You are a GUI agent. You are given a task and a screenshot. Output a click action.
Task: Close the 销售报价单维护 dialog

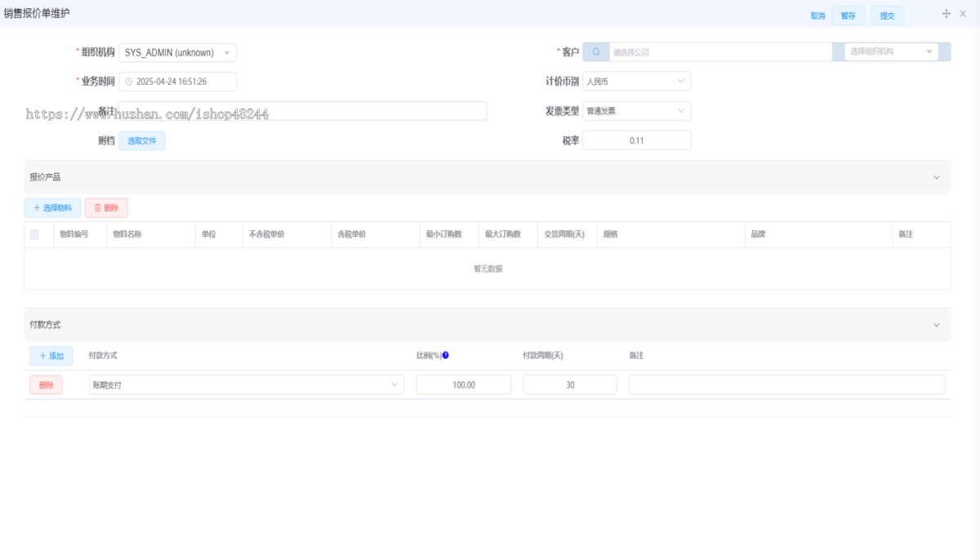click(x=963, y=14)
